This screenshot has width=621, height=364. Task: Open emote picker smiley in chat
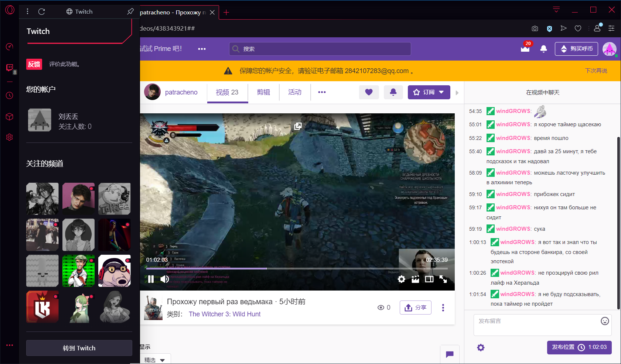point(605,321)
